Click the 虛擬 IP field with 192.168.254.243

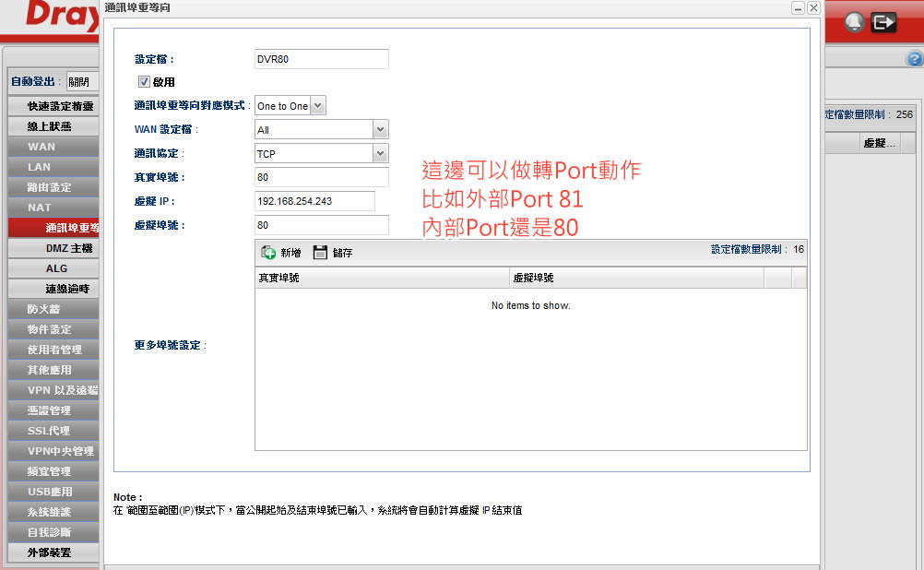pyautogui.click(x=314, y=201)
